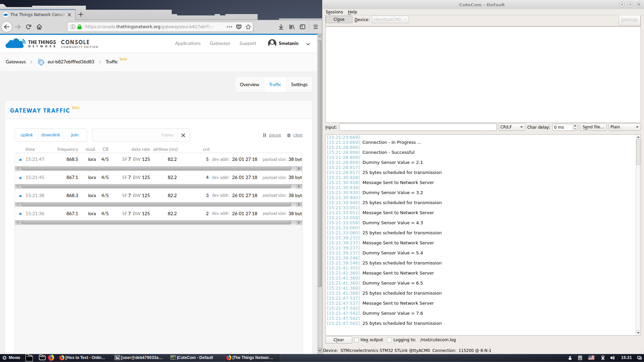This screenshot has width=644, height=362.
Task: Switch to gateway Traffic tab
Action: point(275,84)
